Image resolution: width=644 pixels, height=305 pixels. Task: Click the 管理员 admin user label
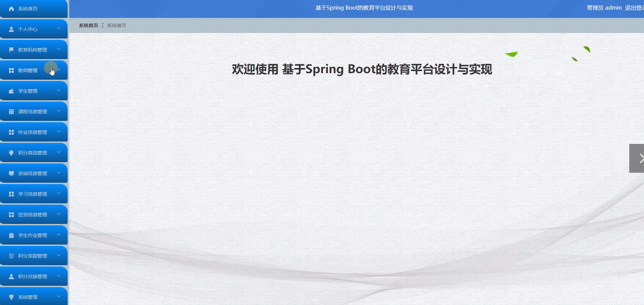coord(604,8)
